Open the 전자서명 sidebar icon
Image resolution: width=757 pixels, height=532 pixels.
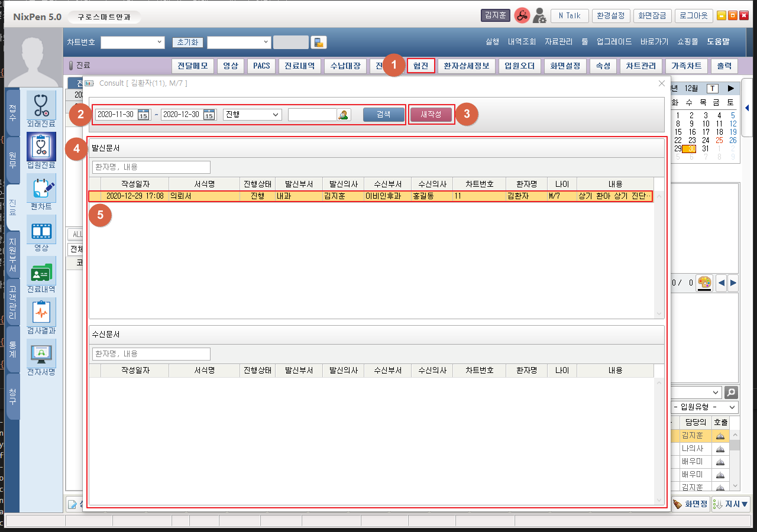[41, 353]
